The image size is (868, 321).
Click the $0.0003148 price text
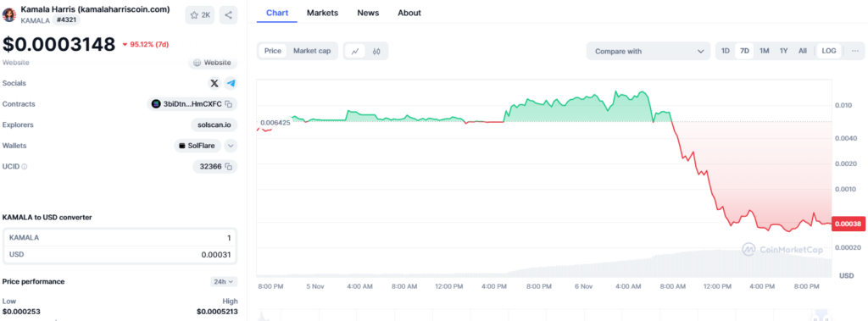[59, 44]
